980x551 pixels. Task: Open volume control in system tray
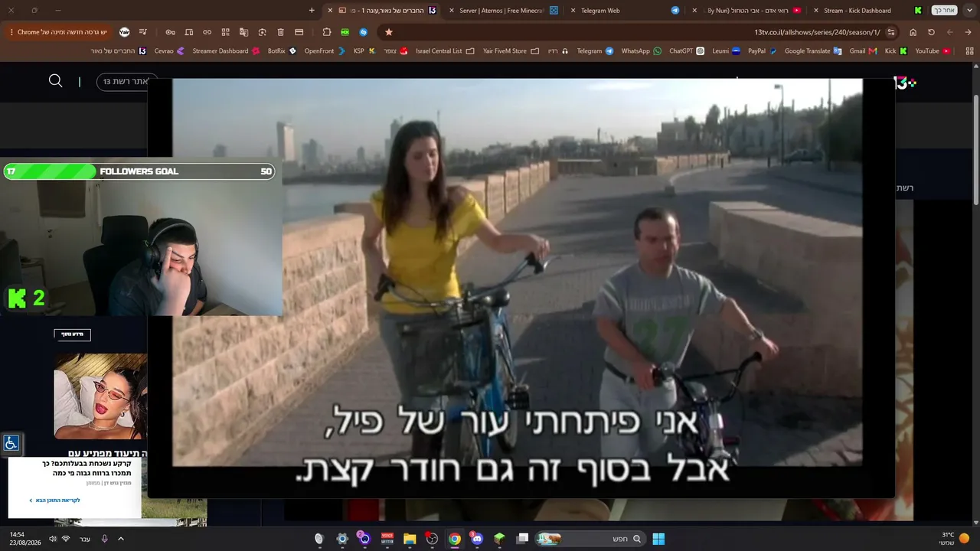click(53, 539)
